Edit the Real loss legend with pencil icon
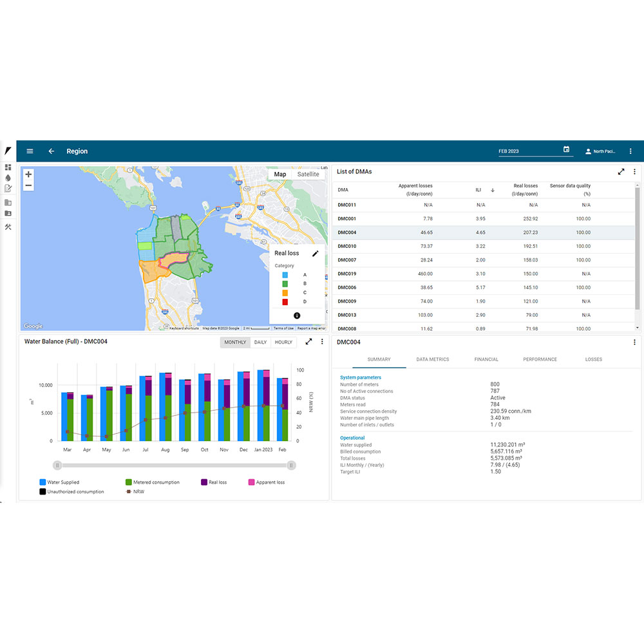Image resolution: width=644 pixels, height=644 pixels. [315, 253]
